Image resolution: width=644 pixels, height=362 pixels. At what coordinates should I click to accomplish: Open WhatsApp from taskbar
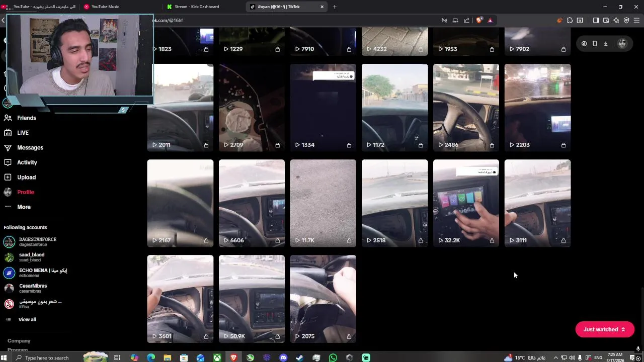coord(333,357)
